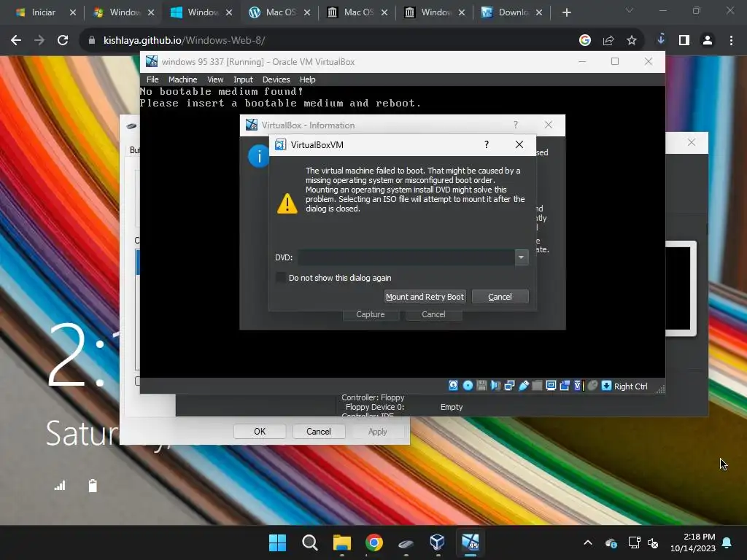Screen dimensions: 747x560
Task: Click the optical disc status bar icon
Action: [468, 386]
